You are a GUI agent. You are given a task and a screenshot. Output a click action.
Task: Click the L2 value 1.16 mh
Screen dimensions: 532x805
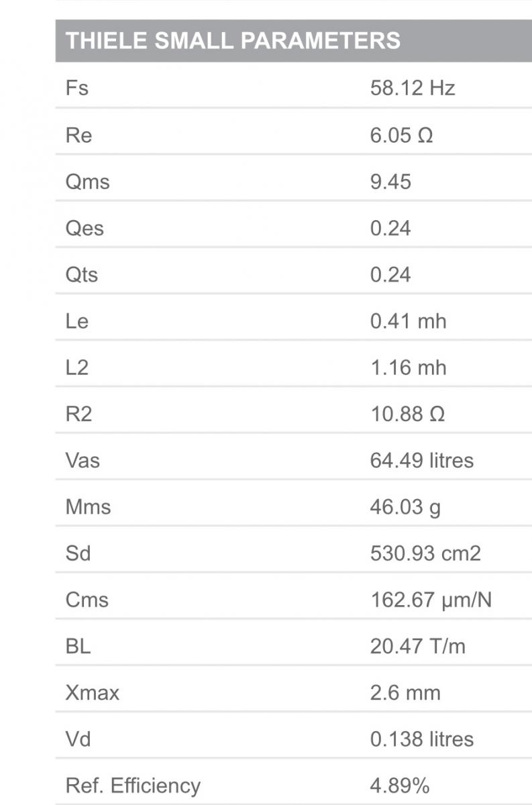(x=408, y=368)
